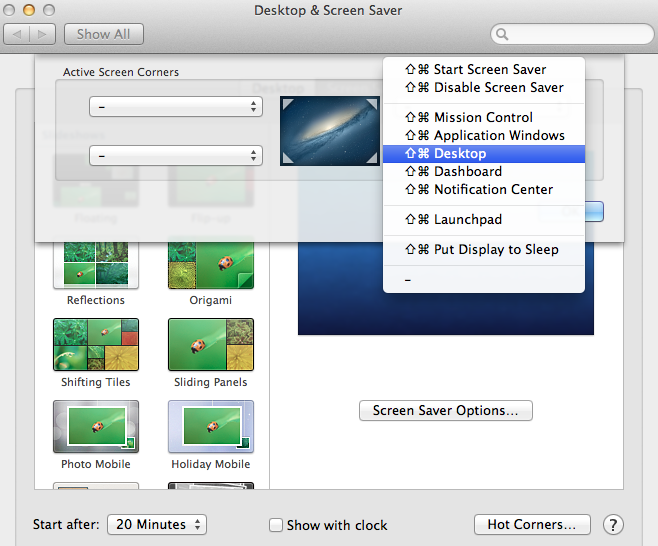Open Hot Corners settings
Screen dimensions: 658x546
click(x=532, y=525)
